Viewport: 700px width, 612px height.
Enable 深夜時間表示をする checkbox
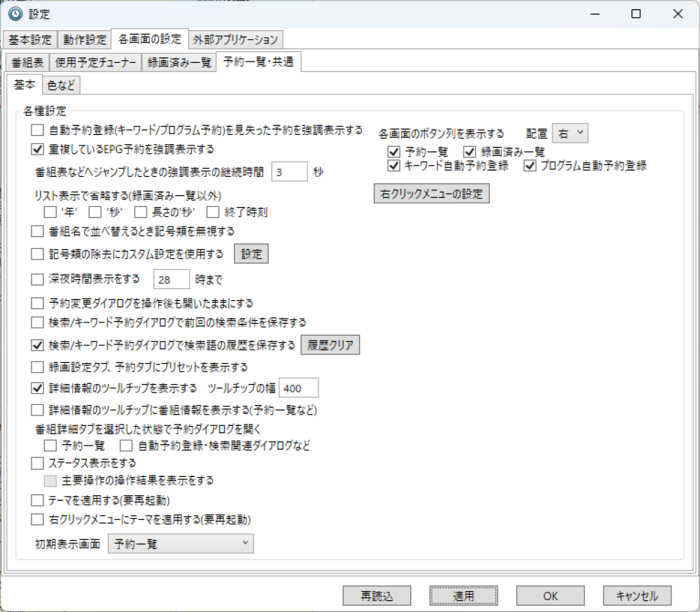38,279
